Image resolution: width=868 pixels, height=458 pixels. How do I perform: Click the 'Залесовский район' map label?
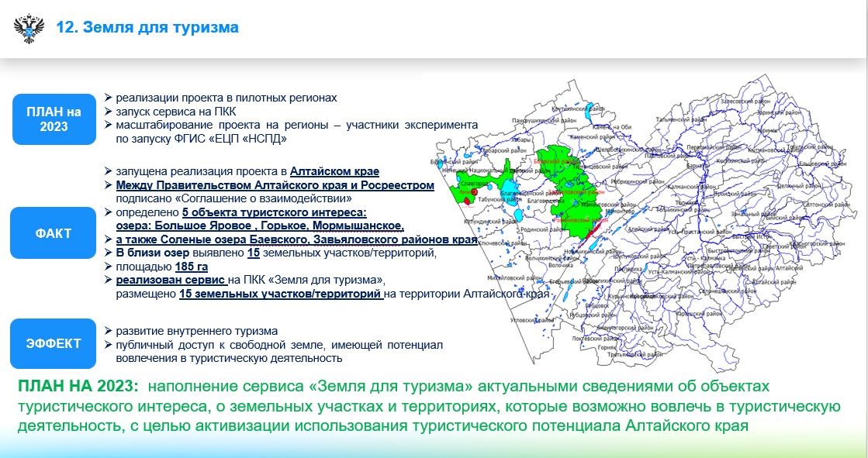click(x=745, y=102)
